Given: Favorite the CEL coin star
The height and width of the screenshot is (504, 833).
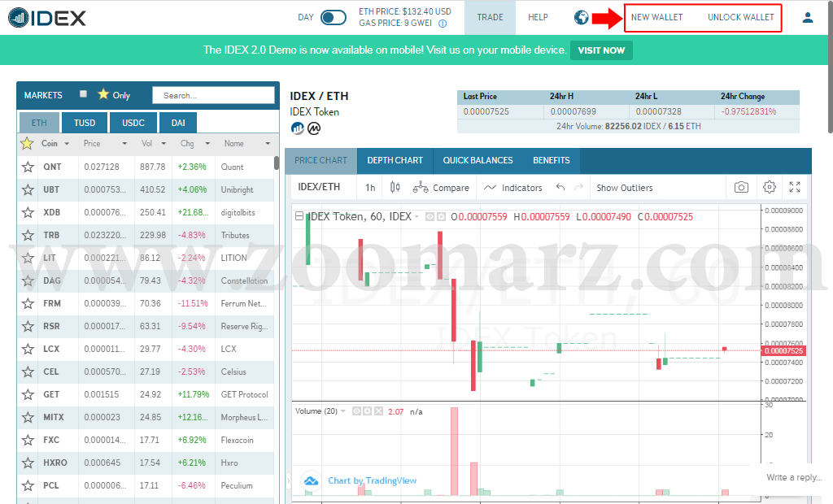Looking at the screenshot, I should 28,371.
